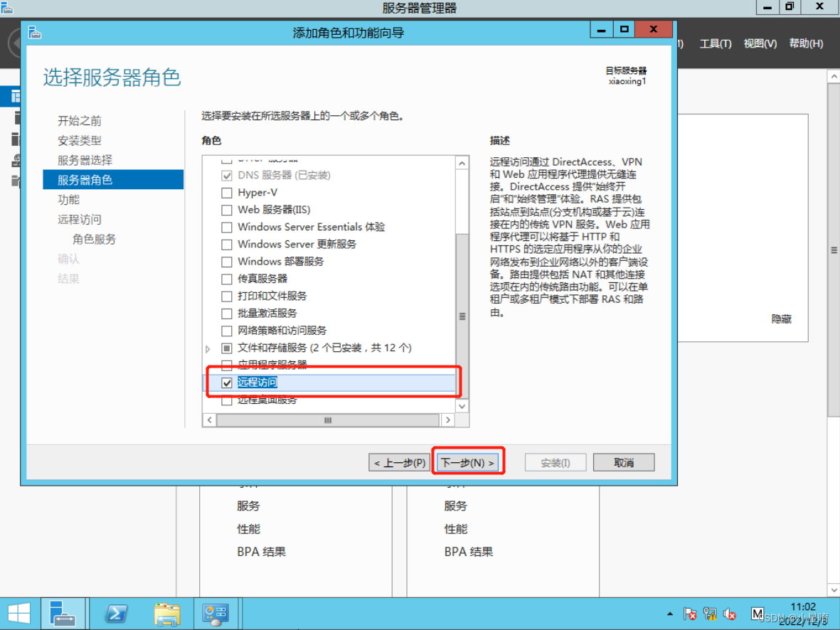Image resolution: width=840 pixels, height=630 pixels.
Task: Go to 服务器选择 wizard step
Action: (x=85, y=160)
